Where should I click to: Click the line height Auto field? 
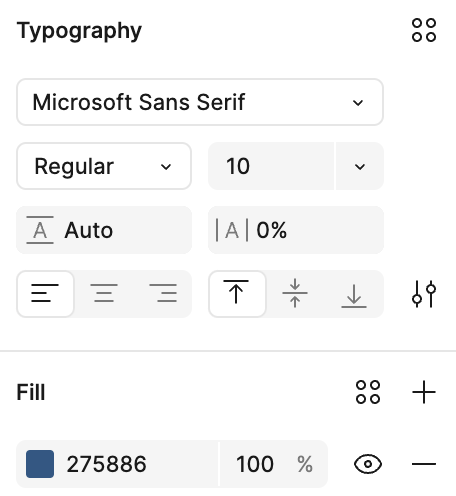[x=104, y=230]
